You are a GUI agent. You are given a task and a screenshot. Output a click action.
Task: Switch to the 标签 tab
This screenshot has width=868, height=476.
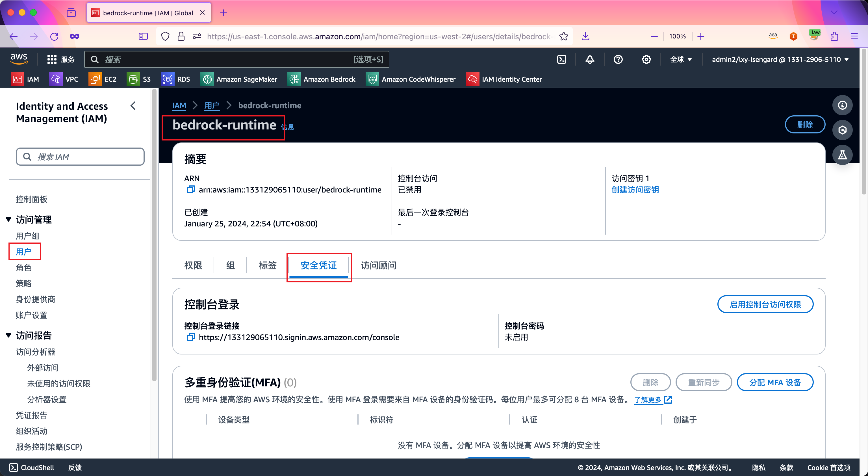click(x=268, y=265)
